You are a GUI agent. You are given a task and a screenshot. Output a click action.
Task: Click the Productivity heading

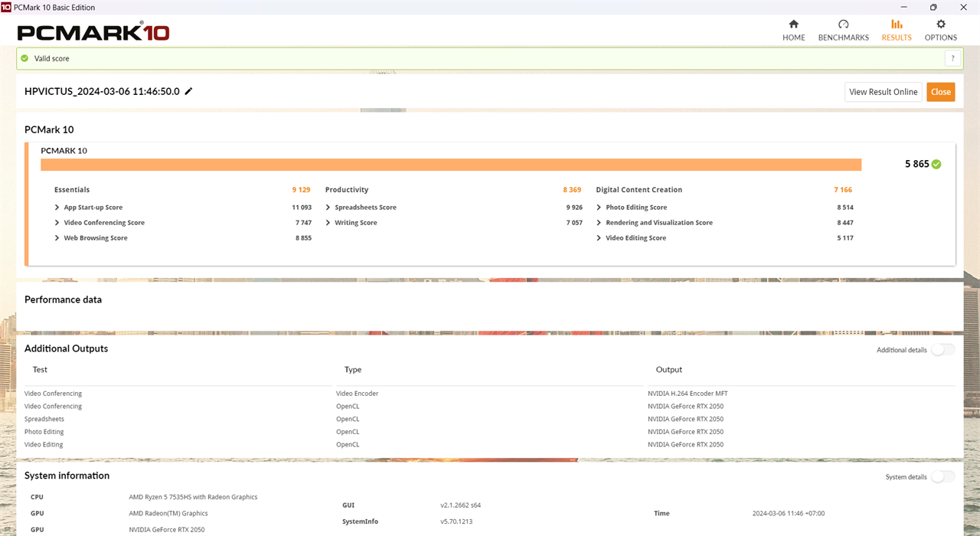pyautogui.click(x=347, y=190)
